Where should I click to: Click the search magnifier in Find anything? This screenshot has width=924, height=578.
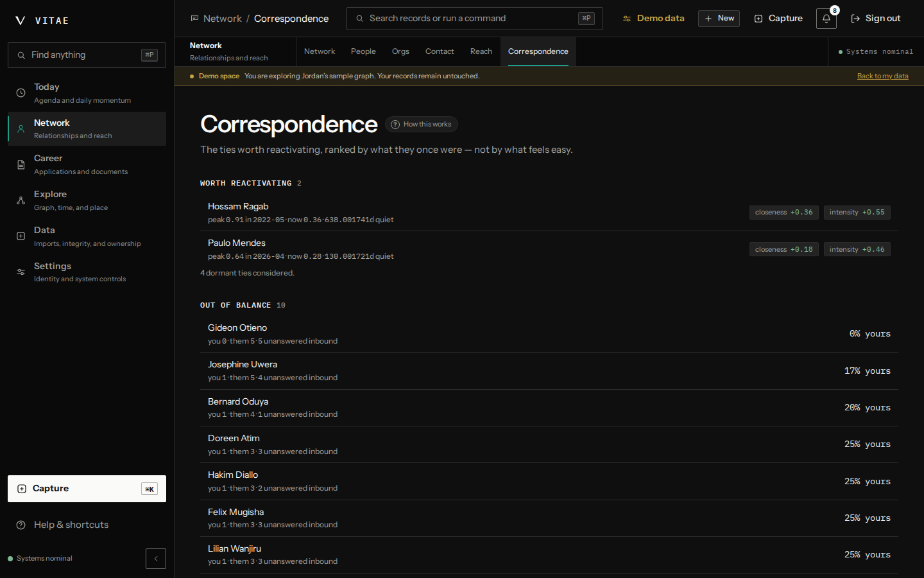[21, 55]
